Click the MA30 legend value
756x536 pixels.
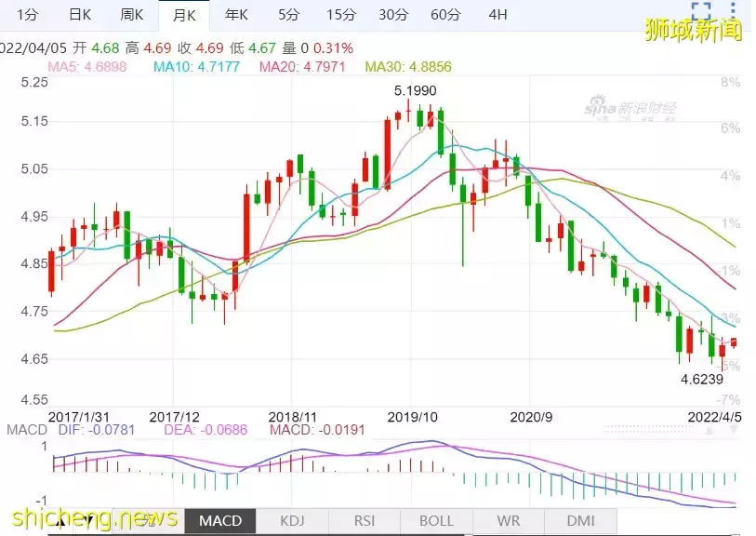coord(409,67)
